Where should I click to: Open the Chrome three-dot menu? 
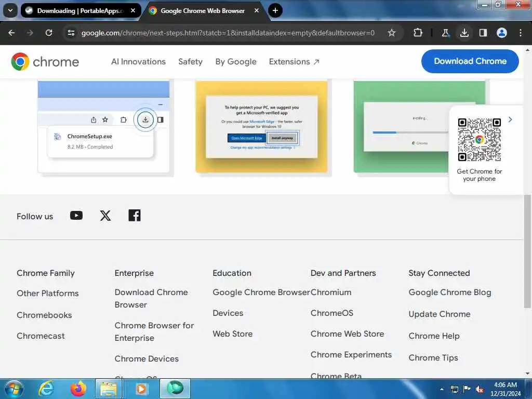[520, 33]
